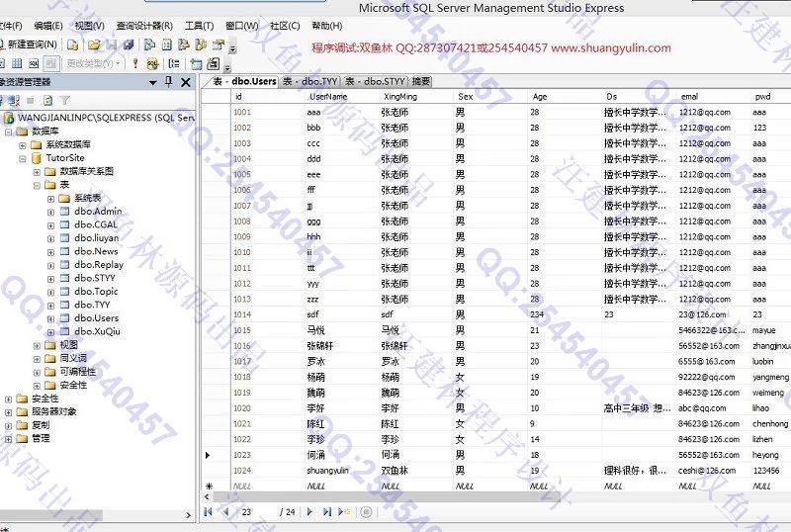
Task: Click the Object Explorer toolbar icon
Action: click(x=184, y=44)
